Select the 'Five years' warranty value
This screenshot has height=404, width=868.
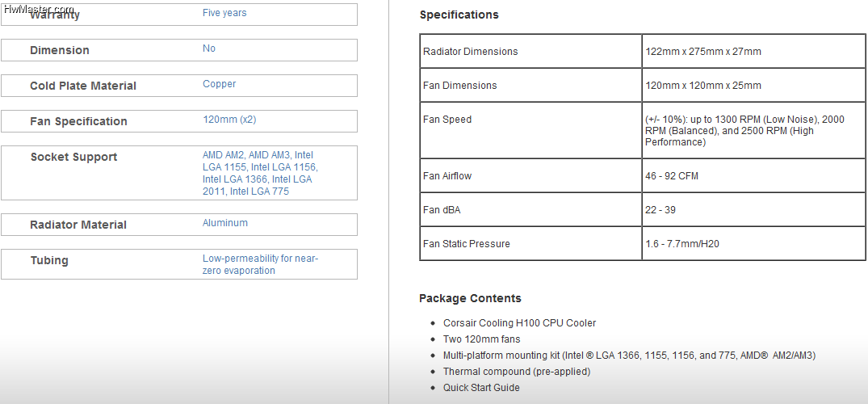(224, 13)
